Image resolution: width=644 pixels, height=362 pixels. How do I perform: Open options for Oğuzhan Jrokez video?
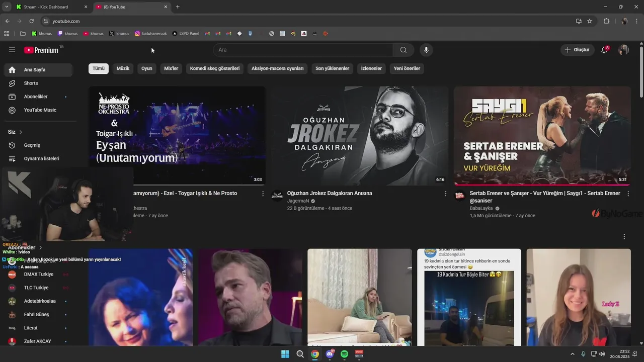pos(445,194)
